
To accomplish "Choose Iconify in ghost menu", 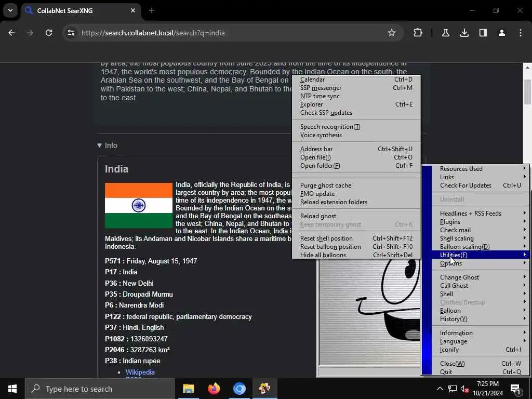I will pos(481,350).
